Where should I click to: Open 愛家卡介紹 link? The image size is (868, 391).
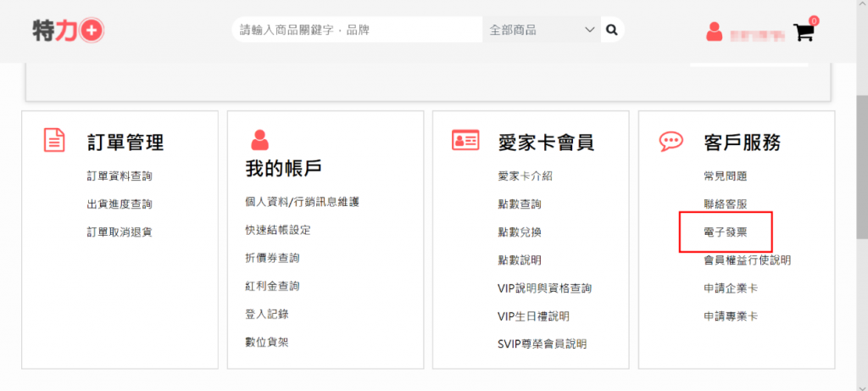coord(526,176)
